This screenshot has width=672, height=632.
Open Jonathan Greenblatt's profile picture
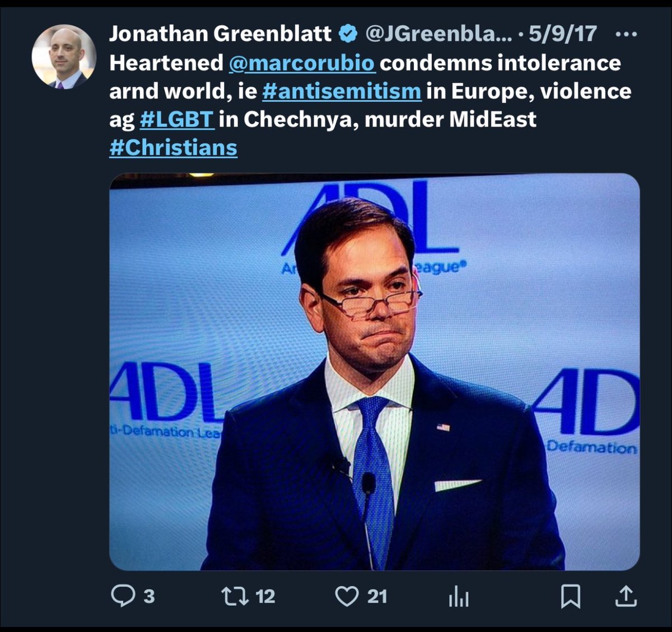[64, 57]
